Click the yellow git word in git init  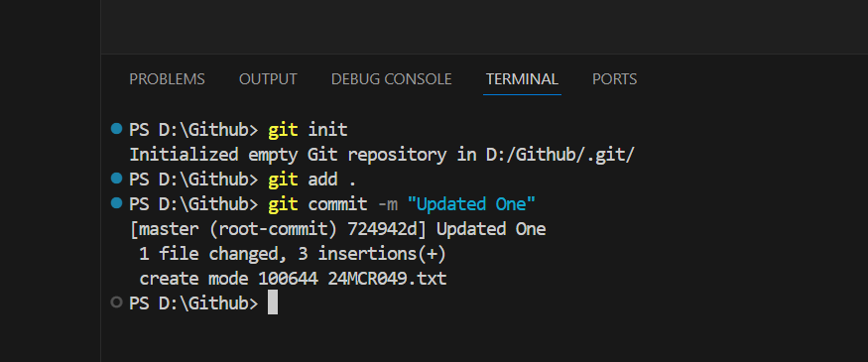pyautogui.click(x=284, y=130)
